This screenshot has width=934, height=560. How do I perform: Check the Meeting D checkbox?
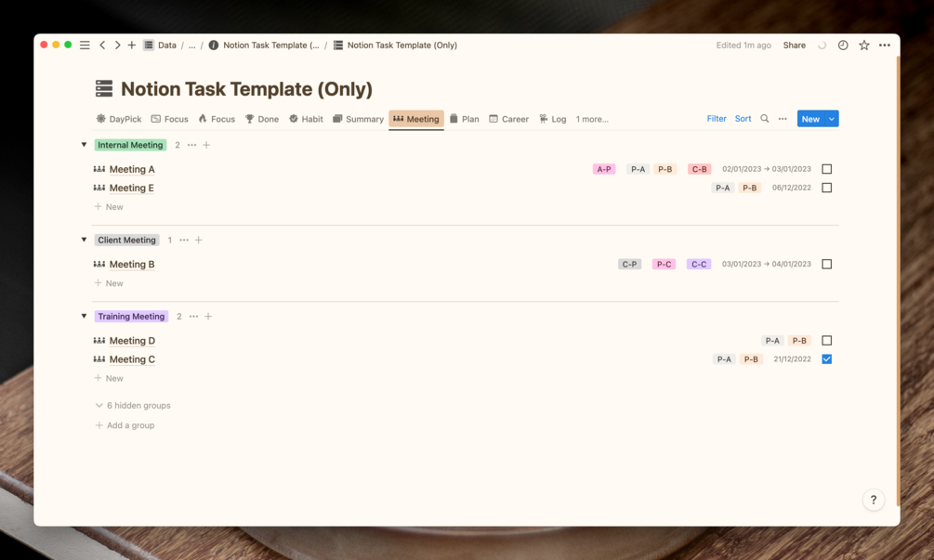(827, 341)
